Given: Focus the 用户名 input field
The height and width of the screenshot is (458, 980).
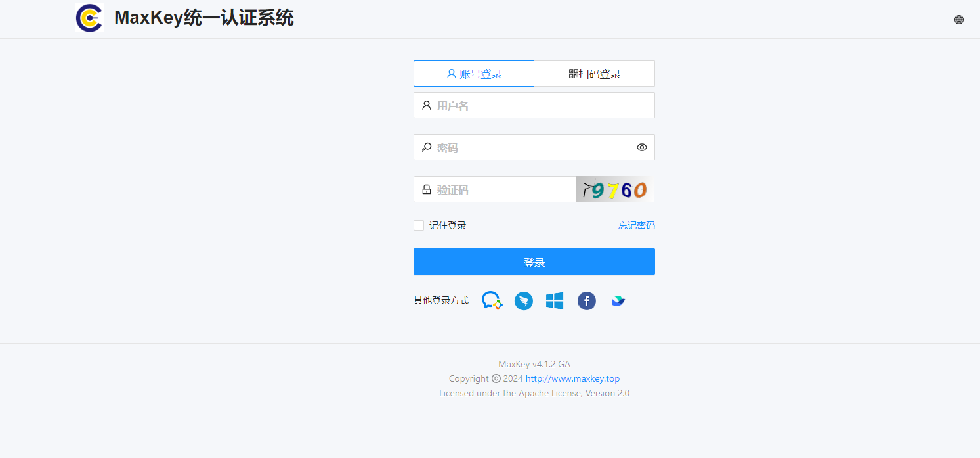Looking at the screenshot, I should coord(534,105).
